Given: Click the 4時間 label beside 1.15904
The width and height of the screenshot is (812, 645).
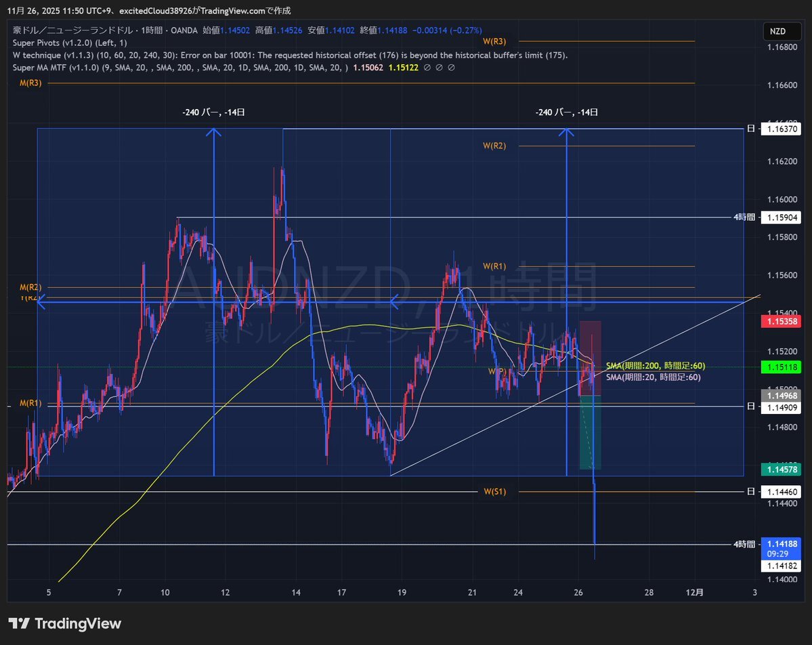Looking at the screenshot, I should pyautogui.click(x=744, y=217).
